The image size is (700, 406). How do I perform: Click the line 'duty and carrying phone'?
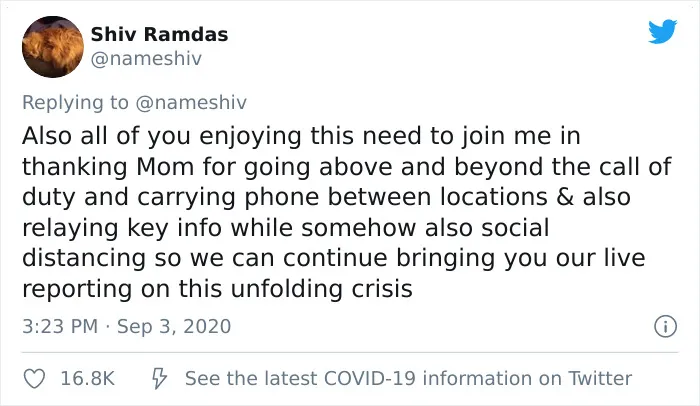[x=326, y=197]
